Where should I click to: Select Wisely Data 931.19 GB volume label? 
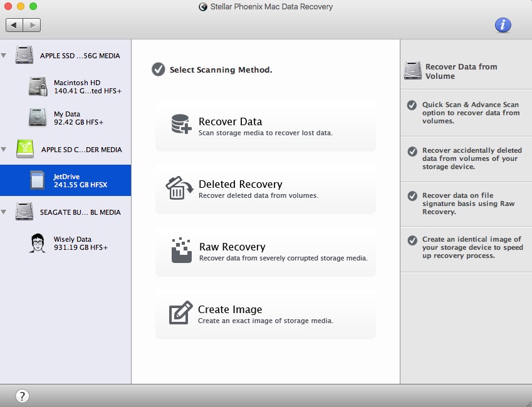(x=81, y=243)
